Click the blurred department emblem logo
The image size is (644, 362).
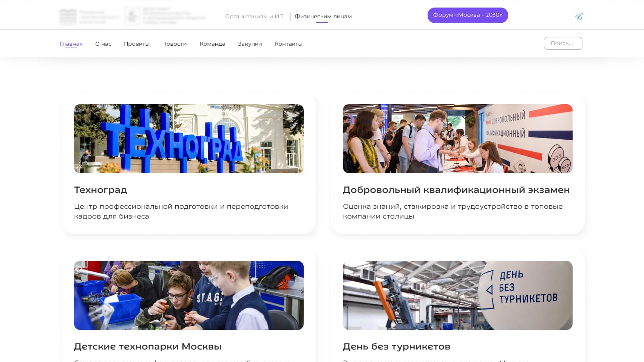point(165,17)
